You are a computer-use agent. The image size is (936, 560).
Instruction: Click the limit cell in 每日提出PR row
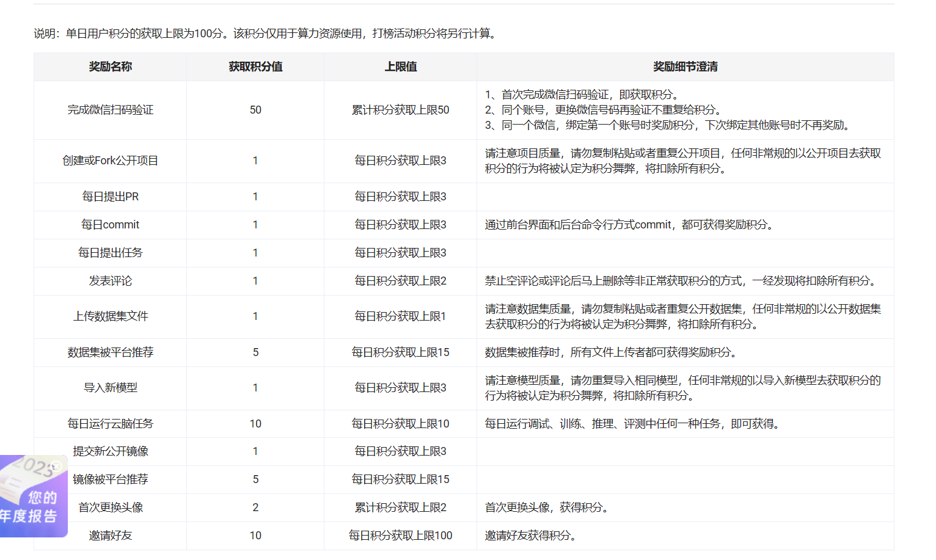click(401, 197)
